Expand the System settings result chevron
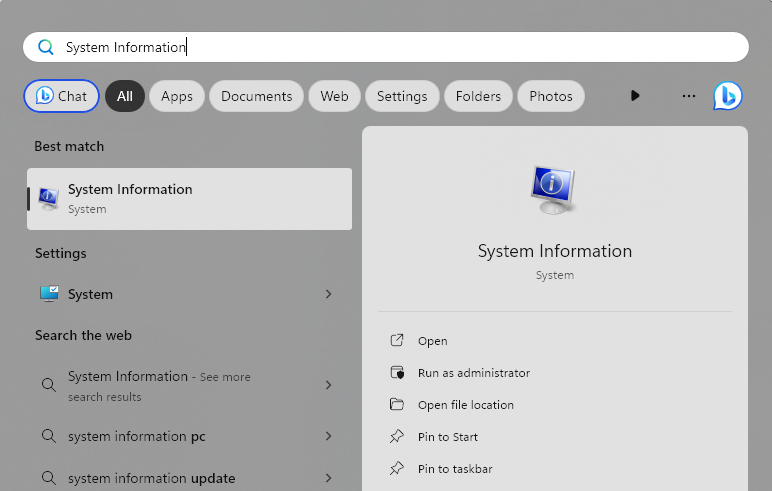Viewport: 772px width, 491px height. [x=328, y=294]
